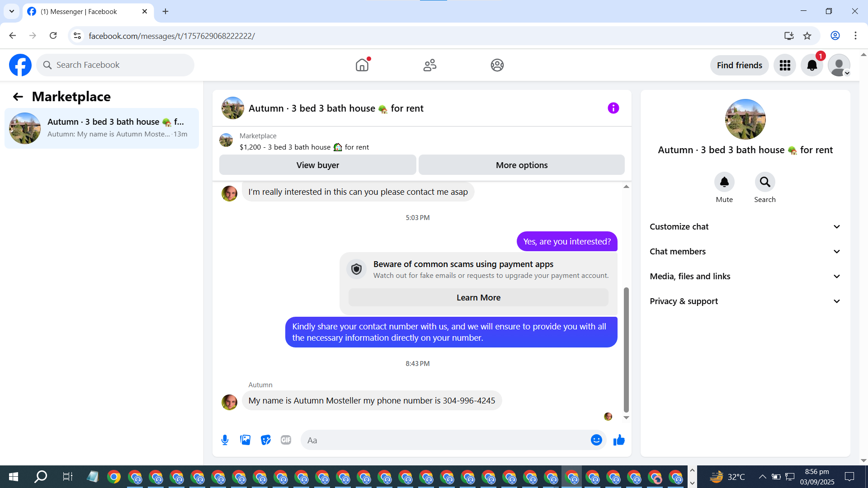
Task: Open conversation information purple icon
Action: (613, 108)
